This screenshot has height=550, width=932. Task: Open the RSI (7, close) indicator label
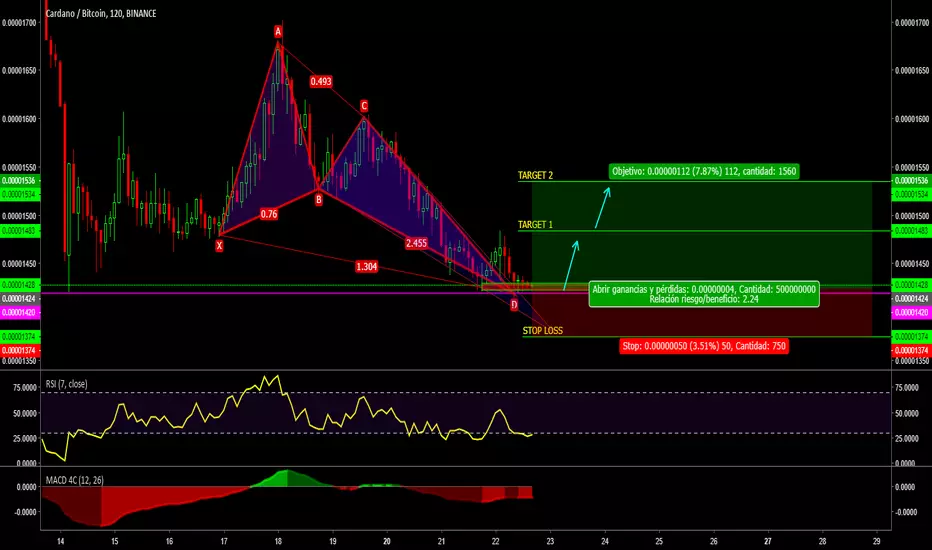[67, 384]
